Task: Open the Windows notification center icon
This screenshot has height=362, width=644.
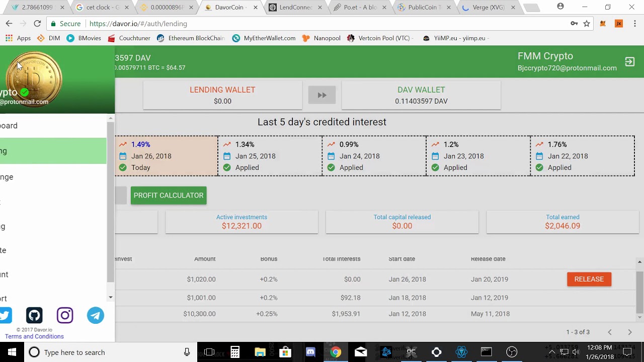Action: coord(627,352)
